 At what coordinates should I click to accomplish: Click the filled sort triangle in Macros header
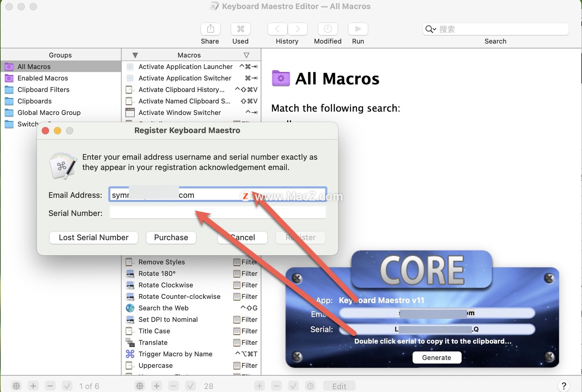[x=135, y=55]
